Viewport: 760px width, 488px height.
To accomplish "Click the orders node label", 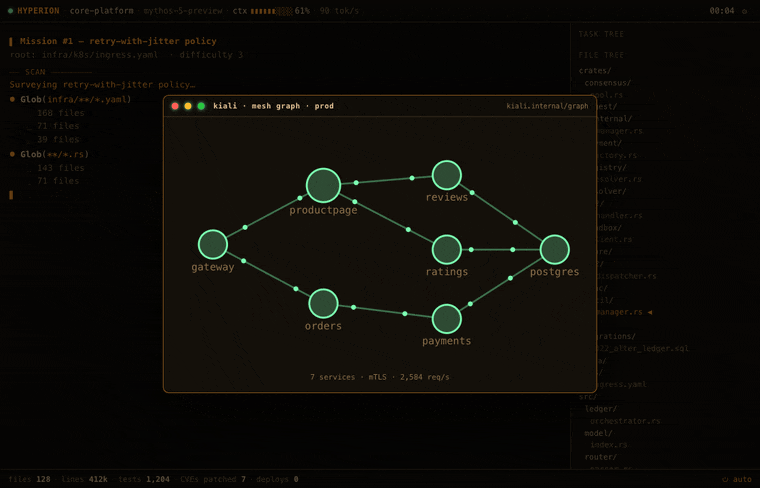I will [x=323, y=326].
